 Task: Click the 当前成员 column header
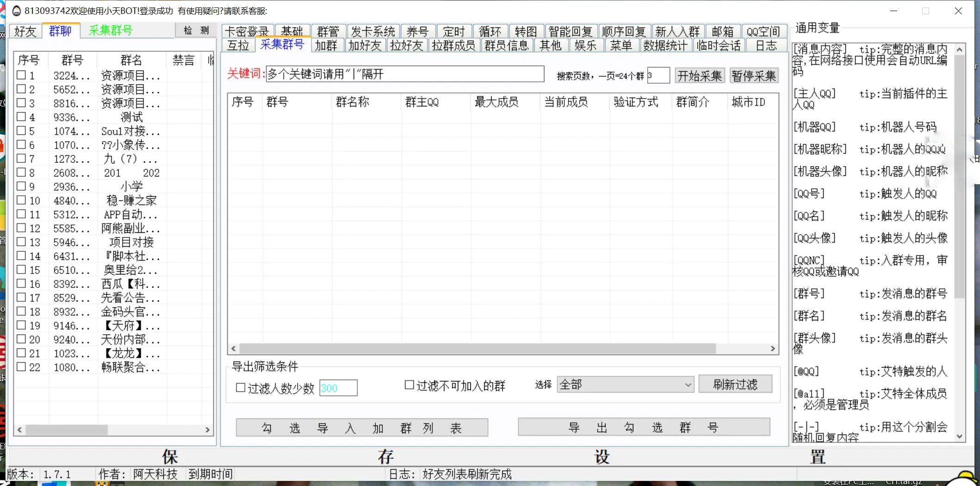[x=566, y=102]
